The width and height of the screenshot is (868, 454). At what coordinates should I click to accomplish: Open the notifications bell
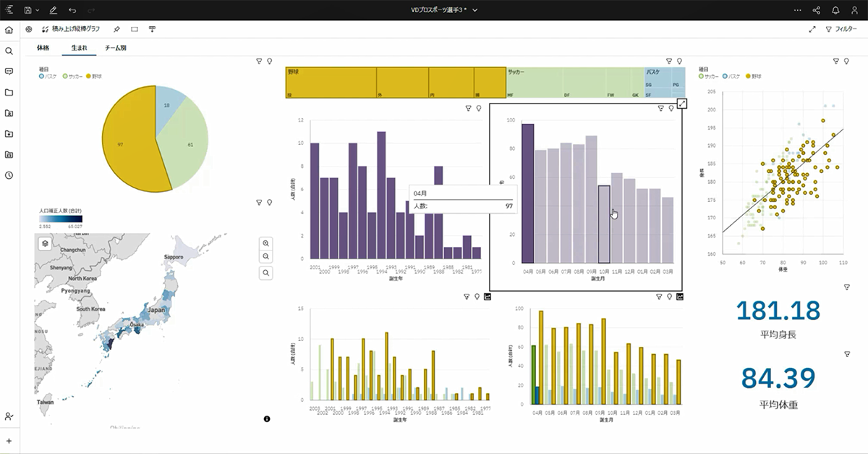836,10
